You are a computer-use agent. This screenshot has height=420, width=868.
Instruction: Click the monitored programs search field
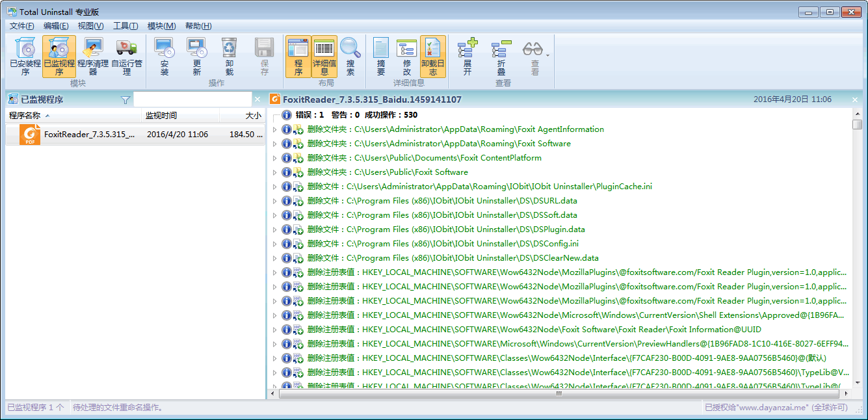click(x=192, y=99)
